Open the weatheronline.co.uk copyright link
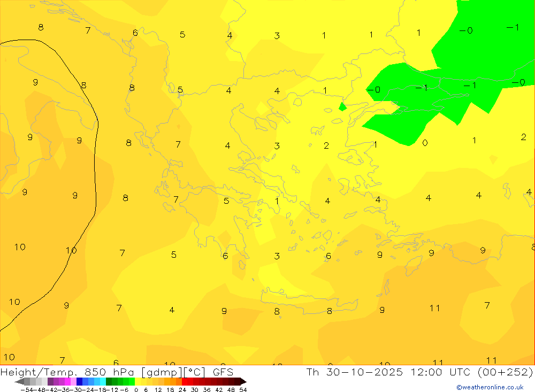 click(490, 387)
